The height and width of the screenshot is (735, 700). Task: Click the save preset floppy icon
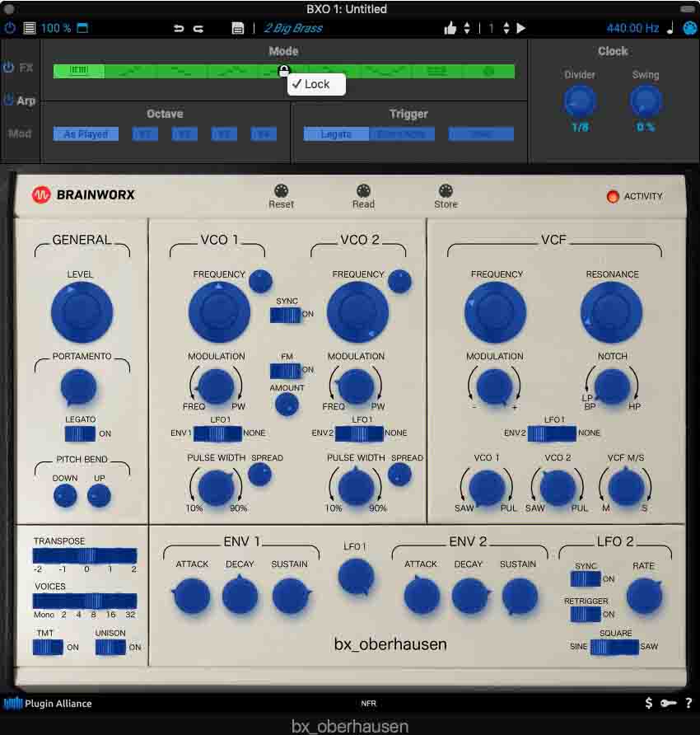click(238, 28)
